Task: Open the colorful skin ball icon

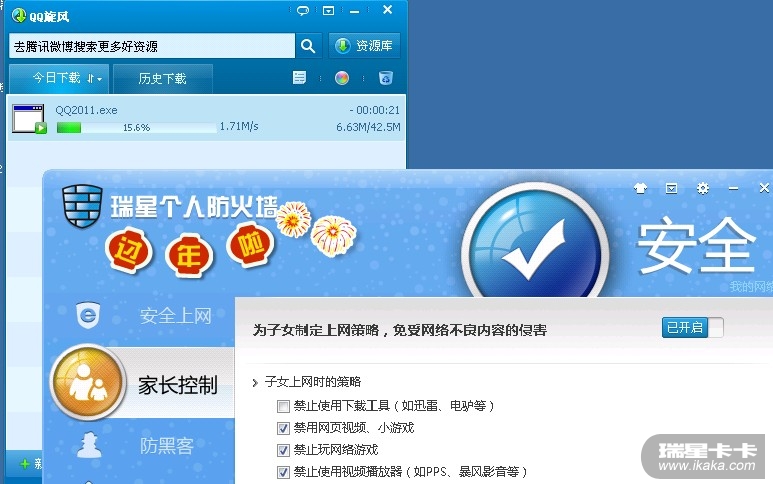Action: click(x=342, y=78)
